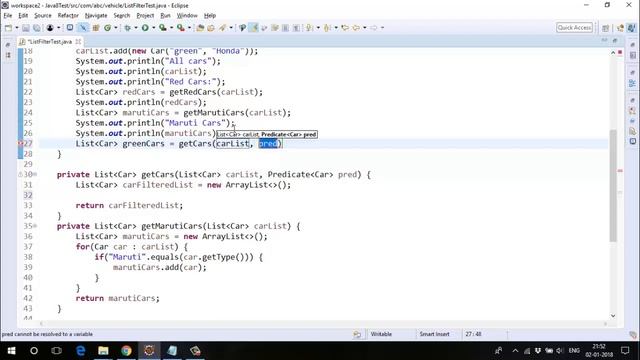Click the Save All toolbar icon
Viewport: 640px width, 360px height.
(x=36, y=28)
